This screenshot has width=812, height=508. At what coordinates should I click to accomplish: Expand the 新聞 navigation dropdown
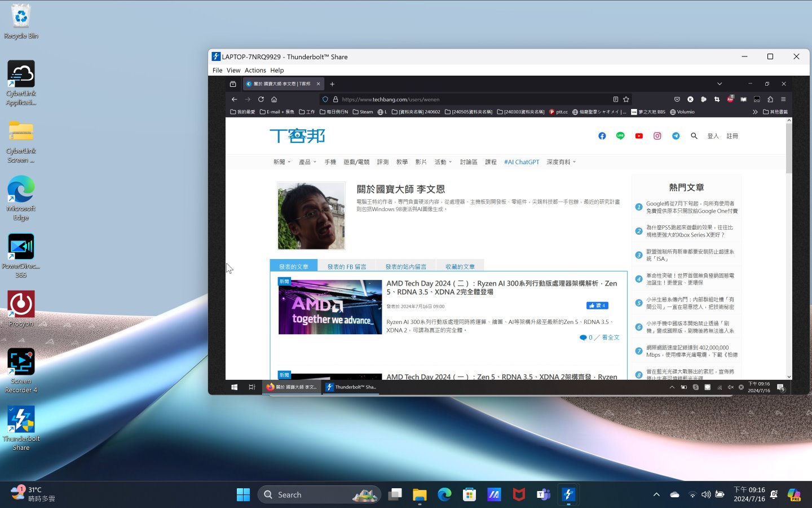coord(282,162)
